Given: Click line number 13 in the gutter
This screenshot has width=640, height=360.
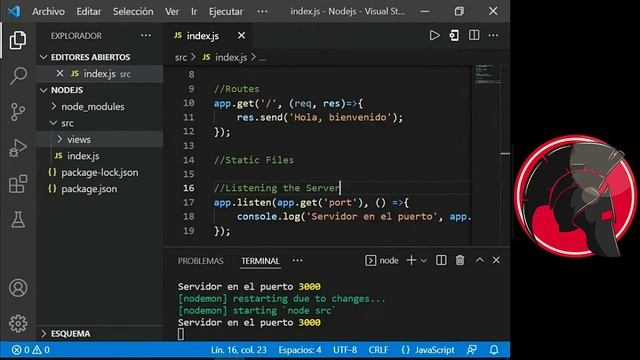Looking at the screenshot, I should (189, 146).
